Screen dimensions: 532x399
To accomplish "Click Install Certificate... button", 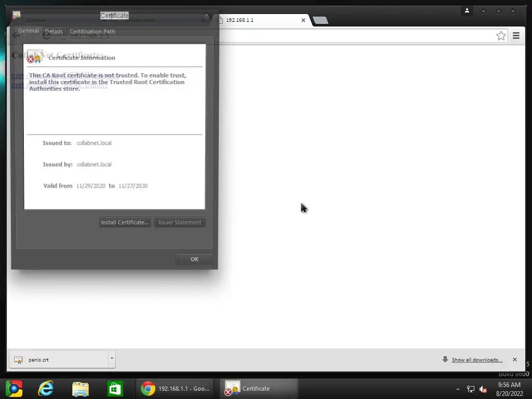I will coord(125,222).
